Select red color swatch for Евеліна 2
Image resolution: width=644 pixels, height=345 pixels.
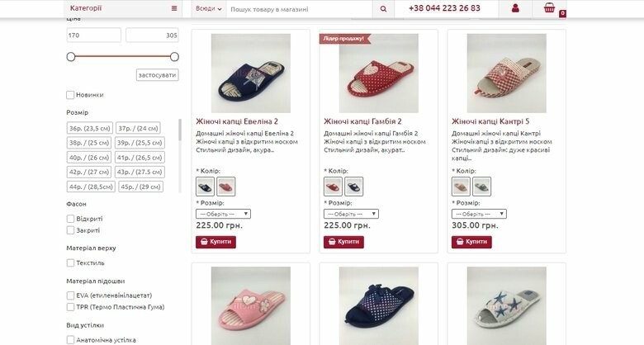[225, 186]
